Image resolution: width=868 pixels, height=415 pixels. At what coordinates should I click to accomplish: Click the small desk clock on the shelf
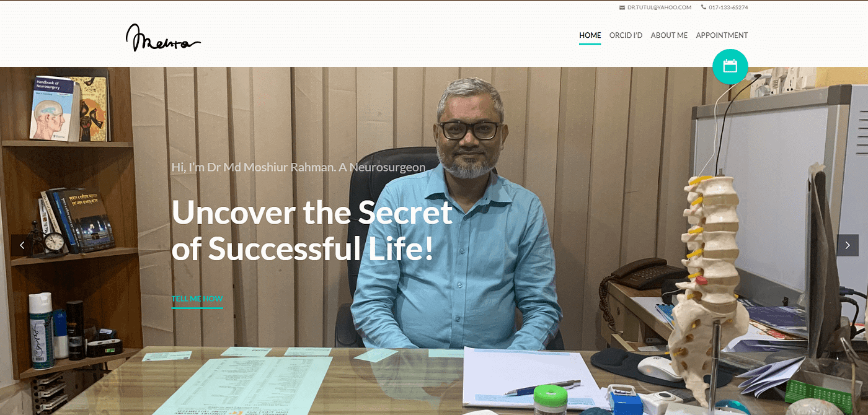click(54, 242)
